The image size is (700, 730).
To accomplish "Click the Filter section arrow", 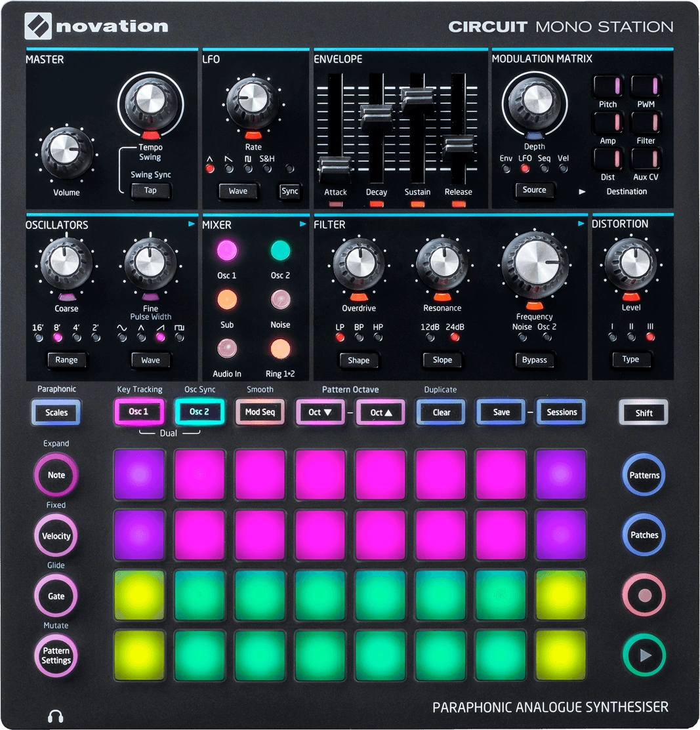I will [581, 224].
